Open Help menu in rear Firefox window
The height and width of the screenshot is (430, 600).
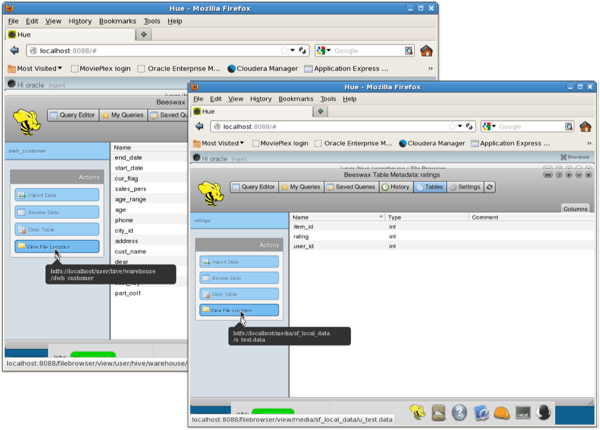[174, 21]
